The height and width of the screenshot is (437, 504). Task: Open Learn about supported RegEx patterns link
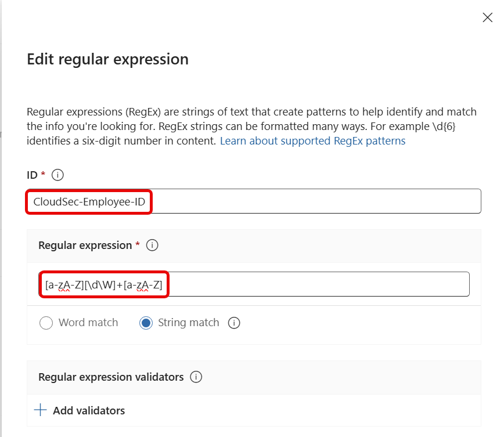[312, 141]
